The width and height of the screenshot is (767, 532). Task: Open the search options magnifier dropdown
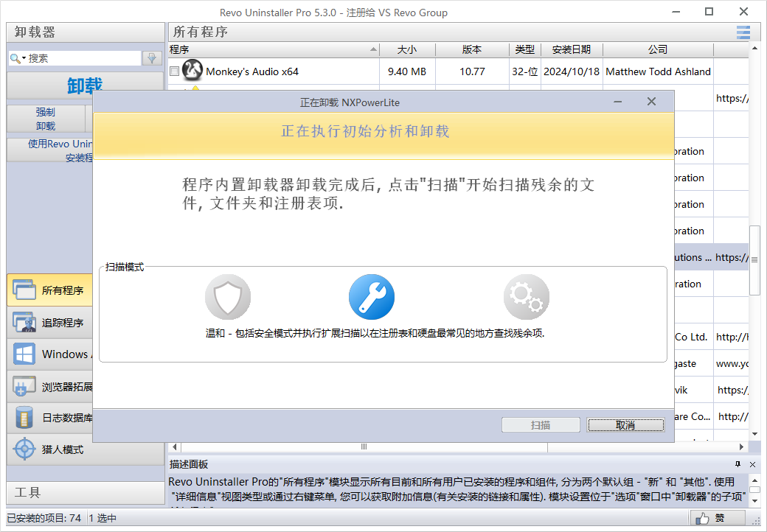18,58
